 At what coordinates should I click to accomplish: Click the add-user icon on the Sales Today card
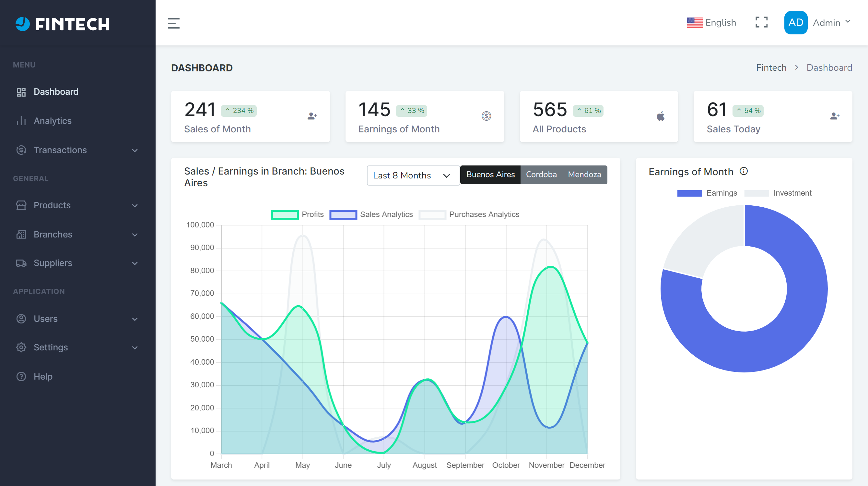pyautogui.click(x=834, y=116)
